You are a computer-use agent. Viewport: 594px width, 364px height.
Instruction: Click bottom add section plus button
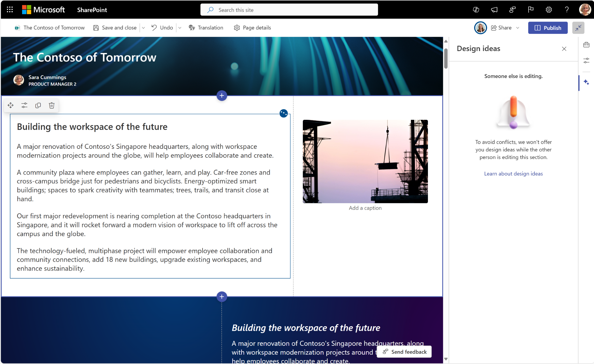(222, 297)
